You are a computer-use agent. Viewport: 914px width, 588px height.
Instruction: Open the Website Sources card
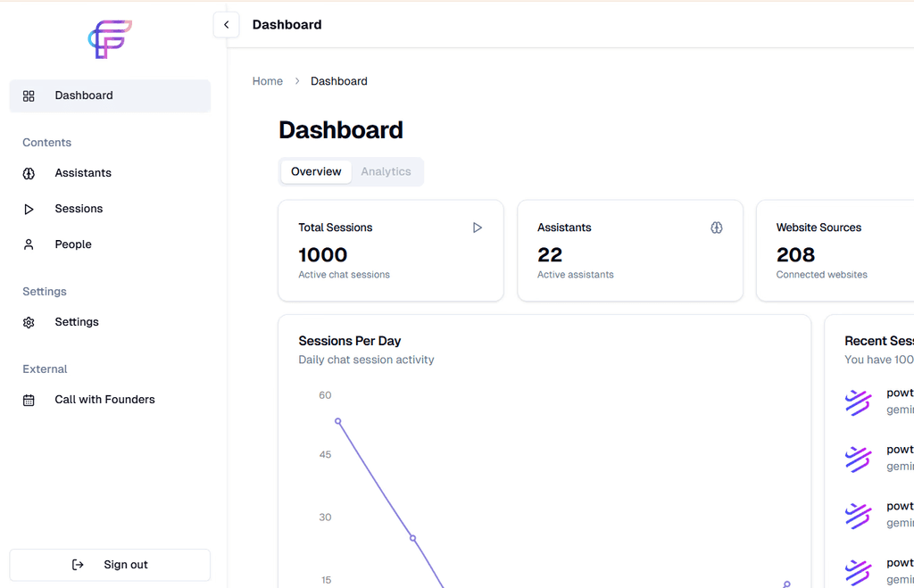835,251
